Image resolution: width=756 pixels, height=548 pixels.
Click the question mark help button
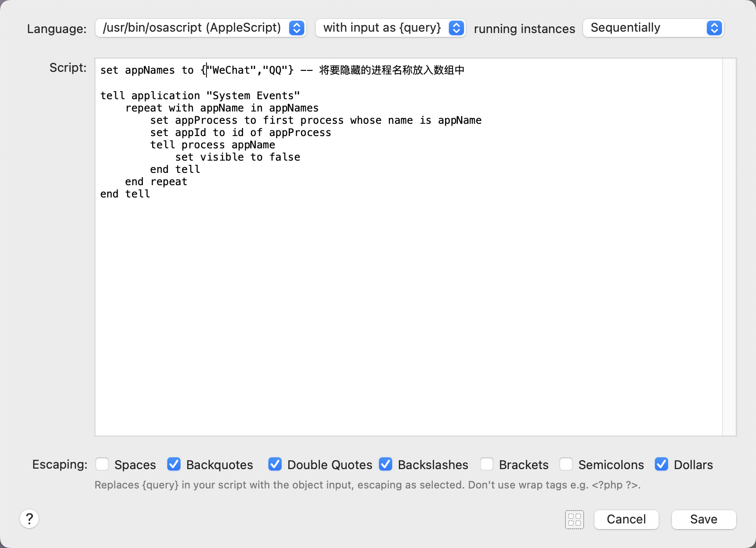pyautogui.click(x=29, y=519)
